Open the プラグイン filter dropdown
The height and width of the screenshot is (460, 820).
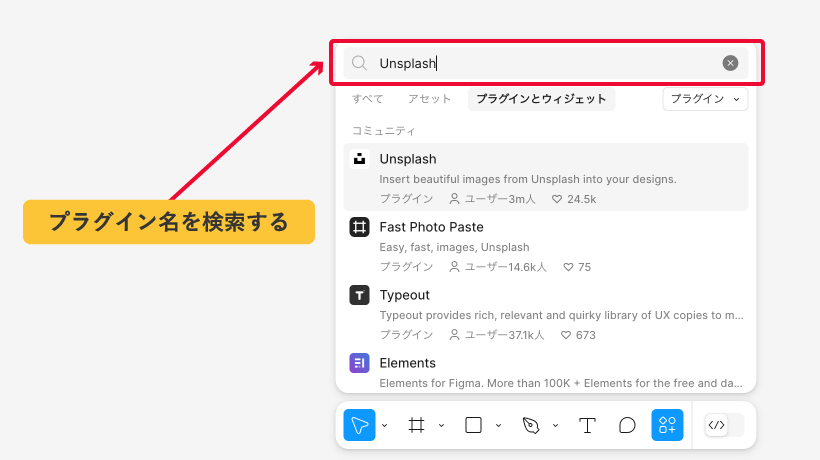[705, 99]
